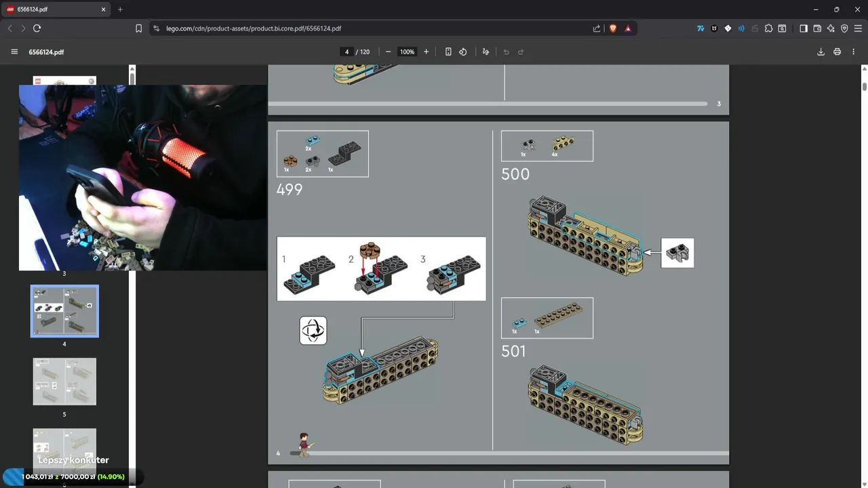Screen dimensions: 868x488
Task: Click the step number 500
Action: point(515,174)
